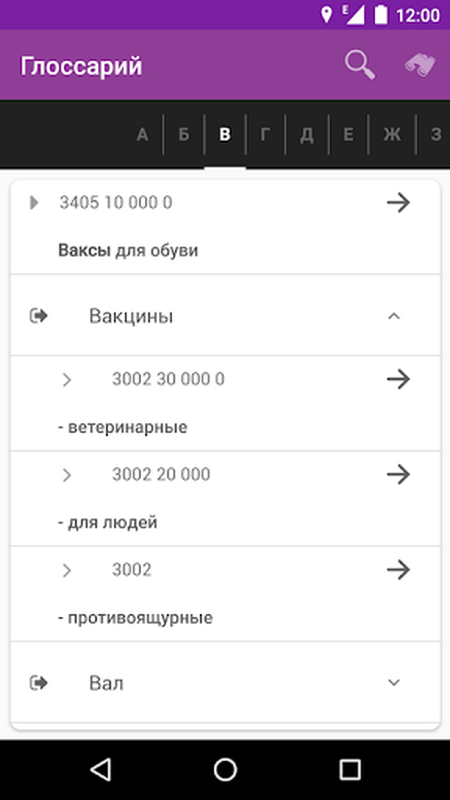Tap the exit icon beside Вал
The image size is (450, 800).
coord(39,683)
